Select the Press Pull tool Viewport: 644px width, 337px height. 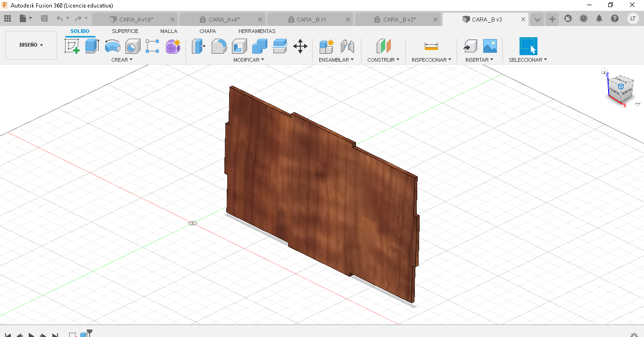tap(198, 46)
